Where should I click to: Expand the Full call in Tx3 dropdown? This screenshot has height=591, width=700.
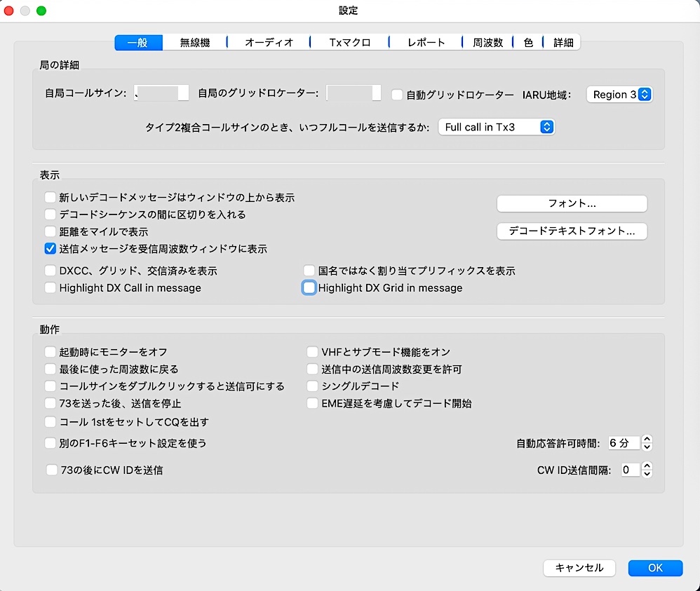click(497, 128)
